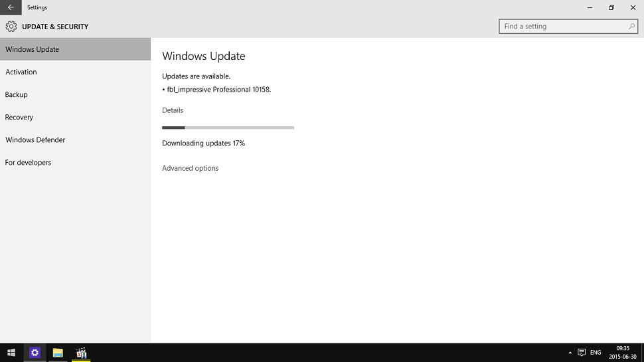Show hidden system tray icons
The height and width of the screenshot is (362, 644).
click(570, 353)
